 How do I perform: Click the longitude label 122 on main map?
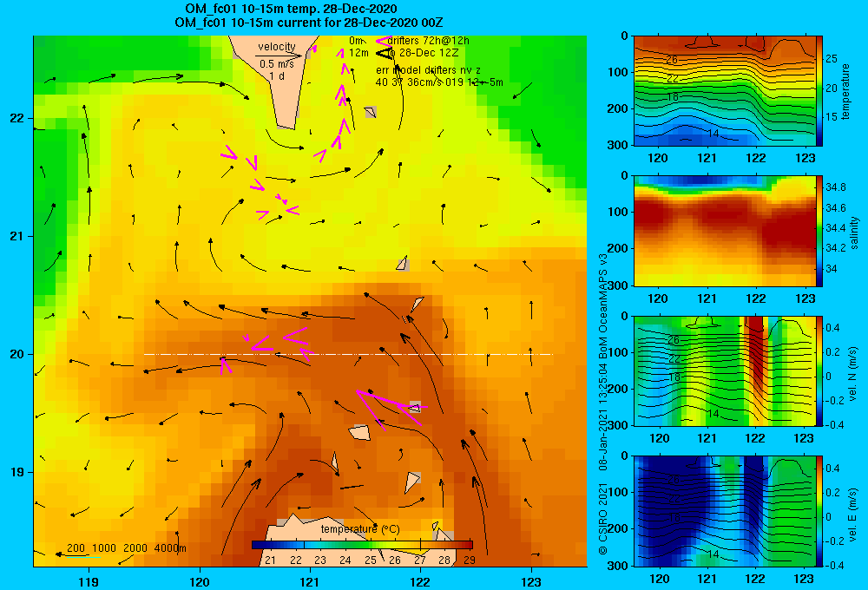coord(421,581)
